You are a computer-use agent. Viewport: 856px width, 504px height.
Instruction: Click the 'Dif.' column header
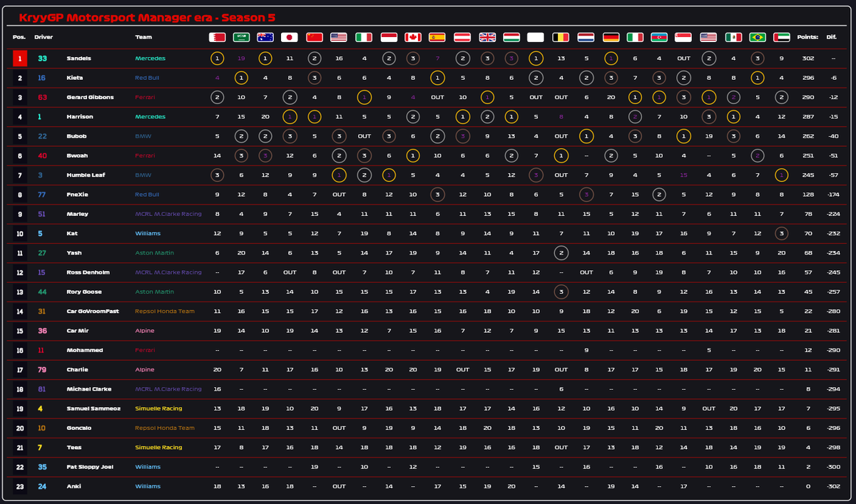coord(832,37)
